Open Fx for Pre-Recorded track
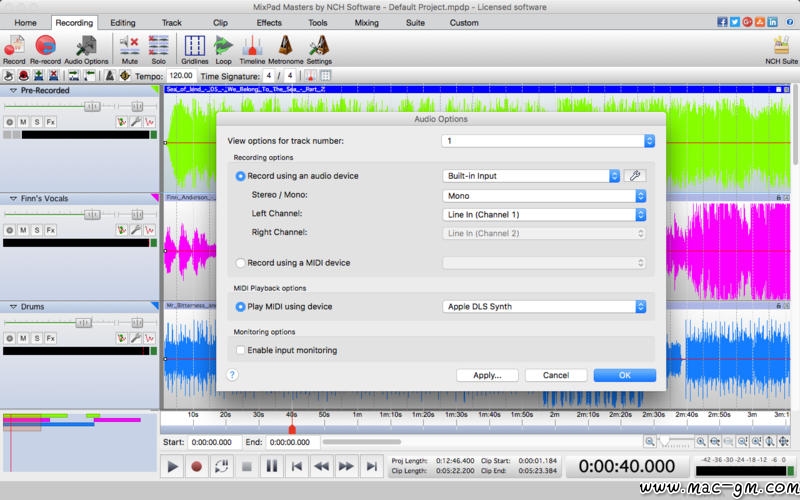This screenshot has height=500, width=800. [51, 122]
